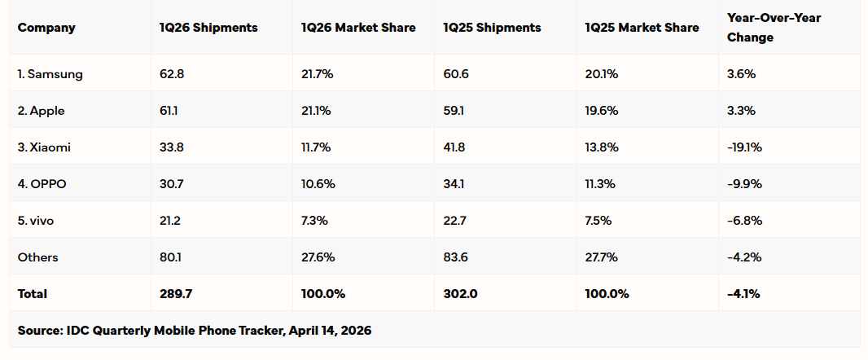Click the 1Q25 Market Share header
Image resolution: width=868 pixels, height=360 pixels.
(x=642, y=28)
